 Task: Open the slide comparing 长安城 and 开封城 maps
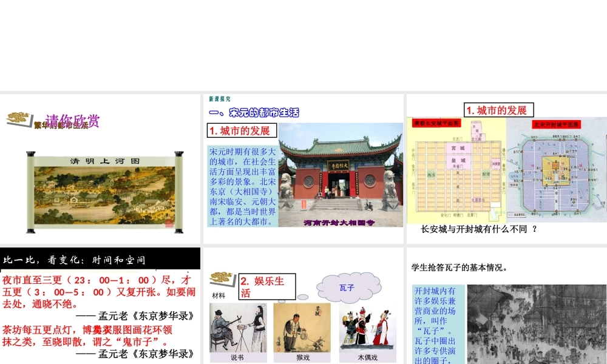point(507,169)
